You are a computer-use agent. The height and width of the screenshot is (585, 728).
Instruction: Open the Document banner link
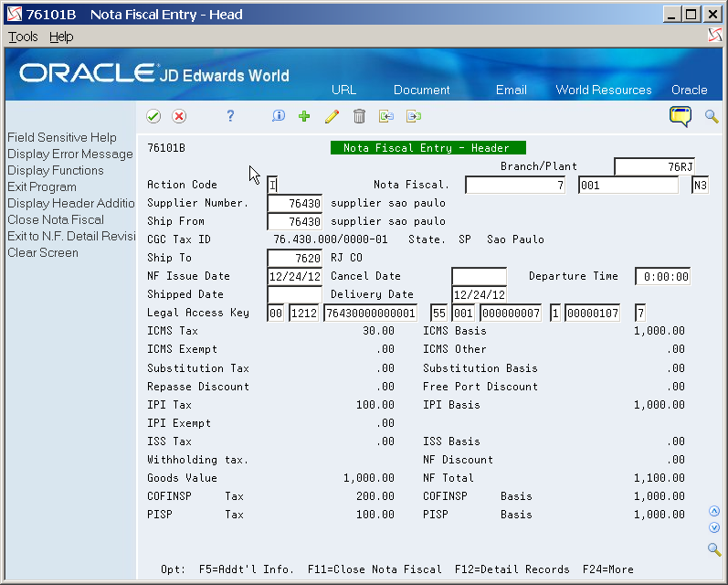(x=422, y=90)
